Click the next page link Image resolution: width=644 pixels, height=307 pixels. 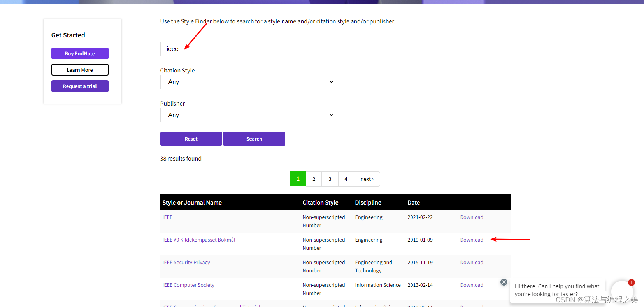[x=367, y=179]
